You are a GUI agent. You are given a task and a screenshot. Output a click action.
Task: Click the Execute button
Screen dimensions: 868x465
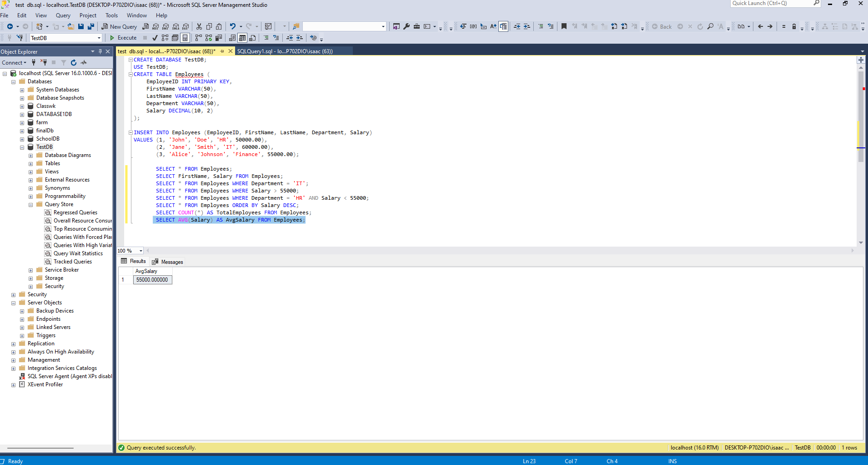pyautogui.click(x=124, y=38)
